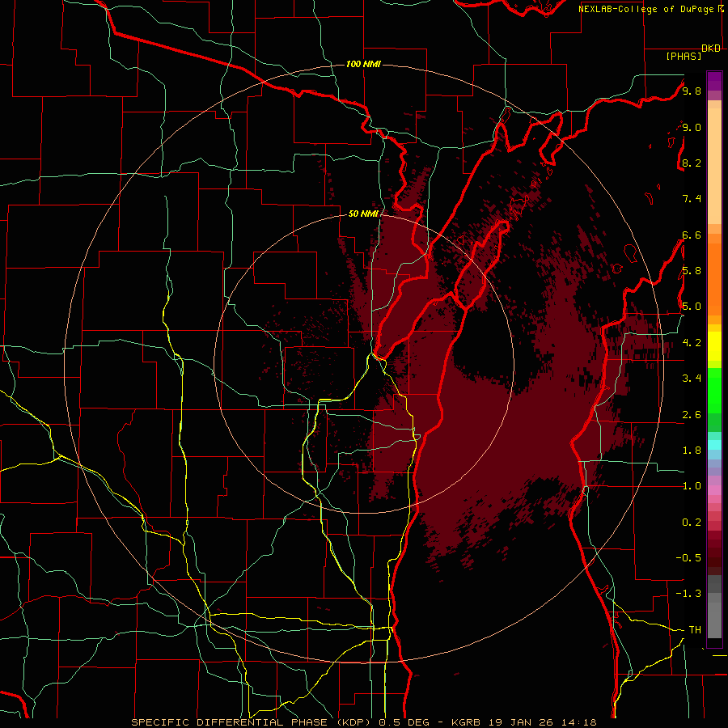The width and height of the screenshot is (728, 728).
Task: Pick the bright green segment of color bar
Action: pos(714,391)
